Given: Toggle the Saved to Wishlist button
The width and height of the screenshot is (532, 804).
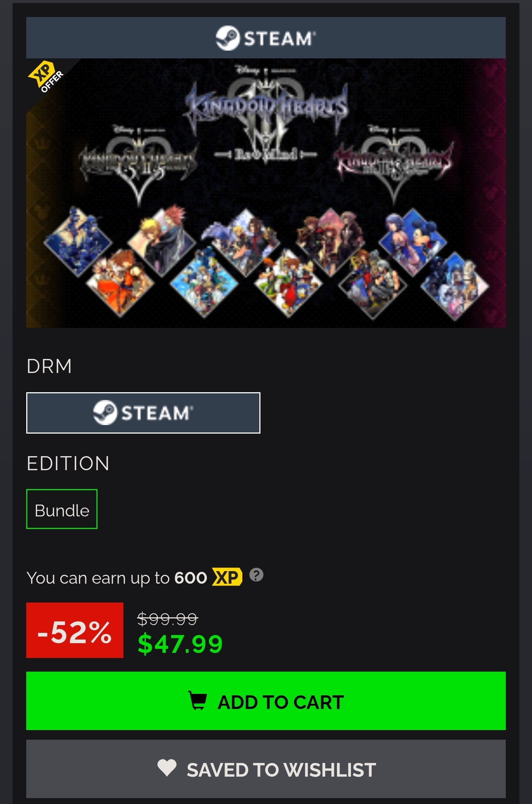Looking at the screenshot, I should 266,769.
